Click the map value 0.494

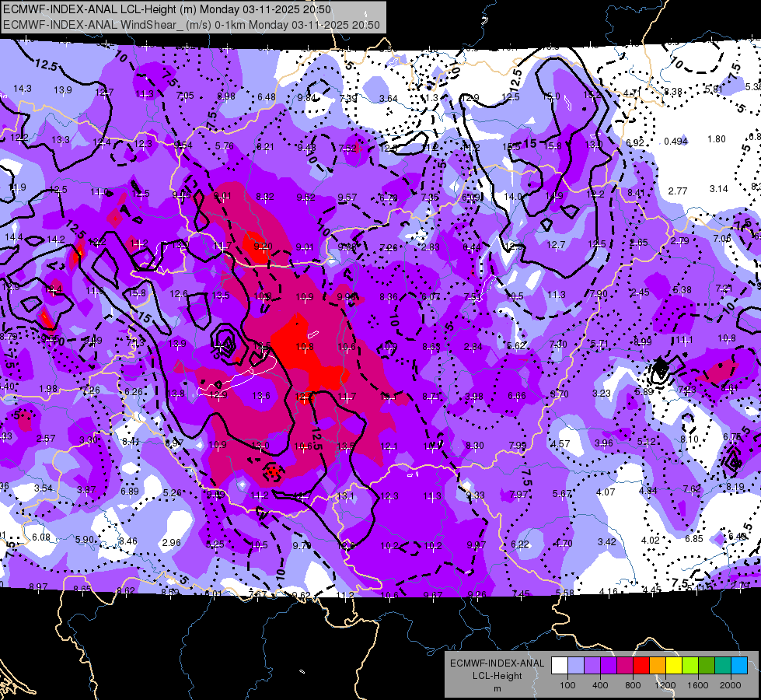676,142
